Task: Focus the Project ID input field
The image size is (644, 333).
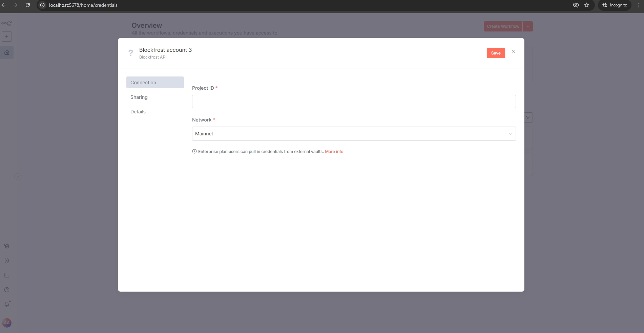Action: tap(354, 102)
